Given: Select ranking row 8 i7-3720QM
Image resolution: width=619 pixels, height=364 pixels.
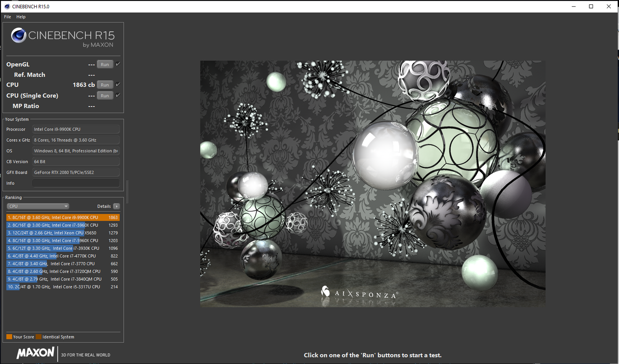Looking at the screenshot, I should click(x=63, y=271).
